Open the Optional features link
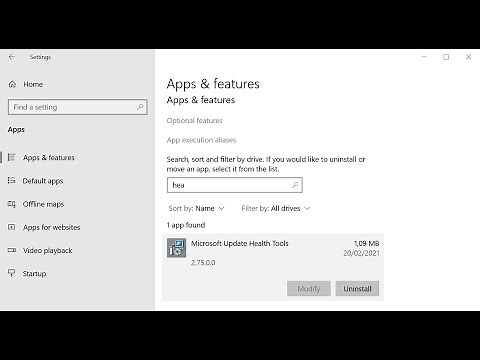The width and height of the screenshot is (480, 360). click(x=194, y=121)
